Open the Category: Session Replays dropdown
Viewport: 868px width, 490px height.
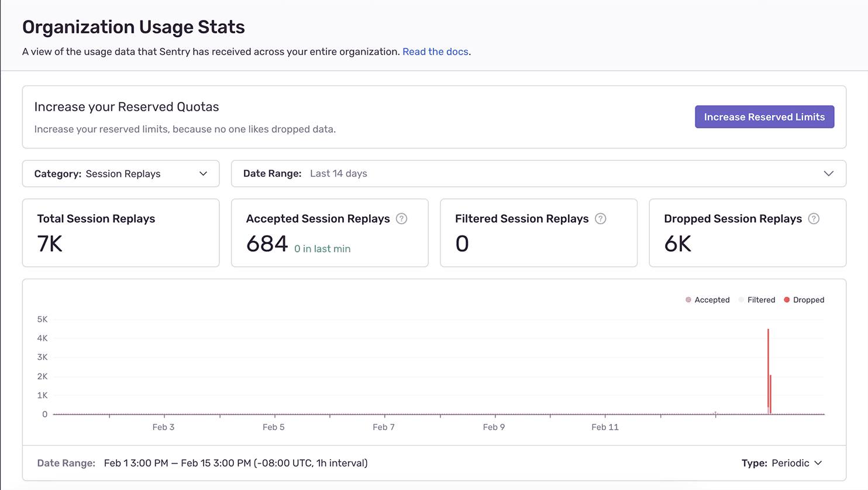tap(120, 173)
